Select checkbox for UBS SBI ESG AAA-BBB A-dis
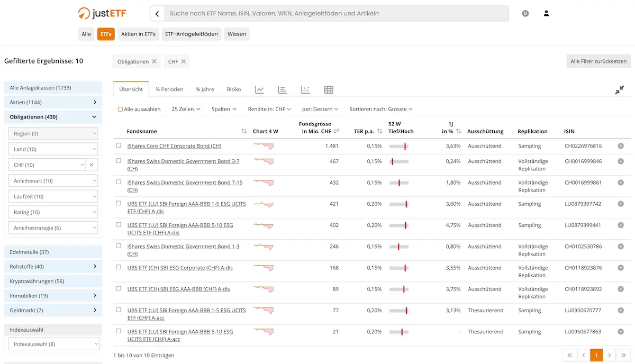 pyautogui.click(x=119, y=288)
